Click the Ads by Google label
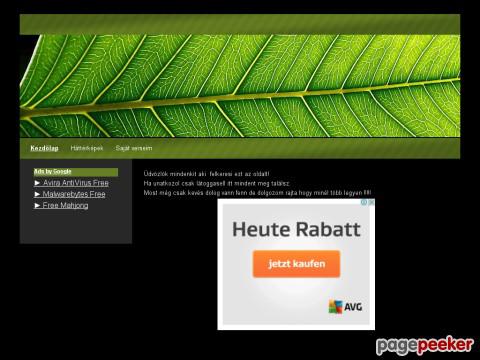The image size is (480, 360). pos(53,171)
